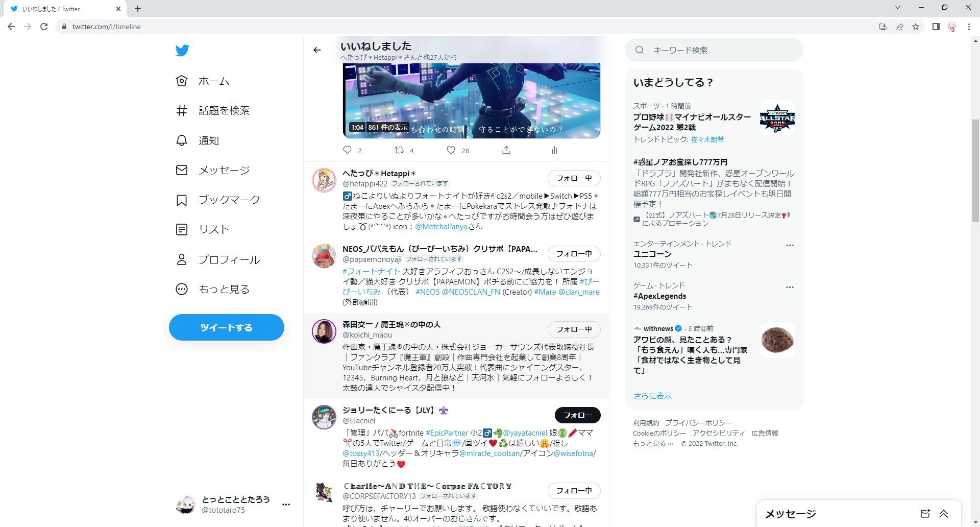Open the ブックマーク bookmarks icon

(x=181, y=200)
